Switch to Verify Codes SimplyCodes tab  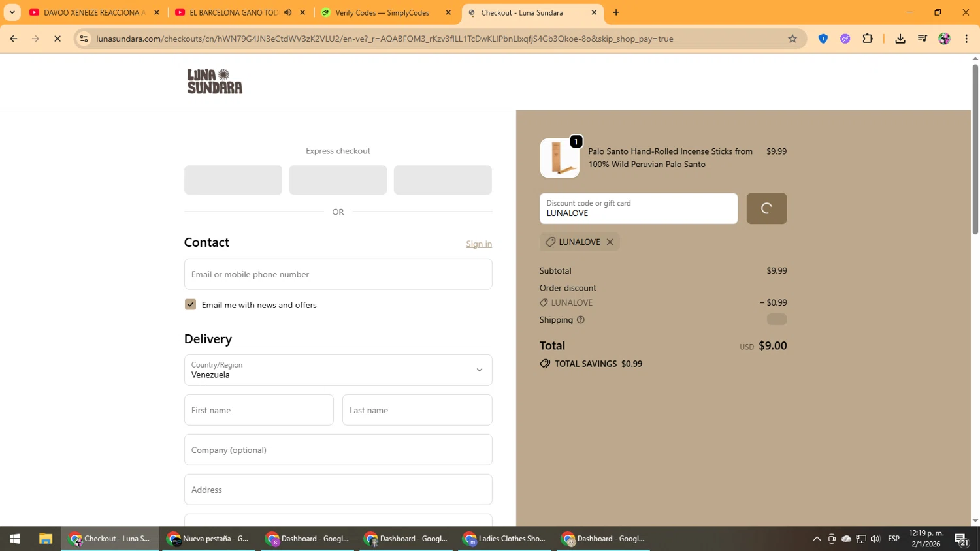click(382, 12)
